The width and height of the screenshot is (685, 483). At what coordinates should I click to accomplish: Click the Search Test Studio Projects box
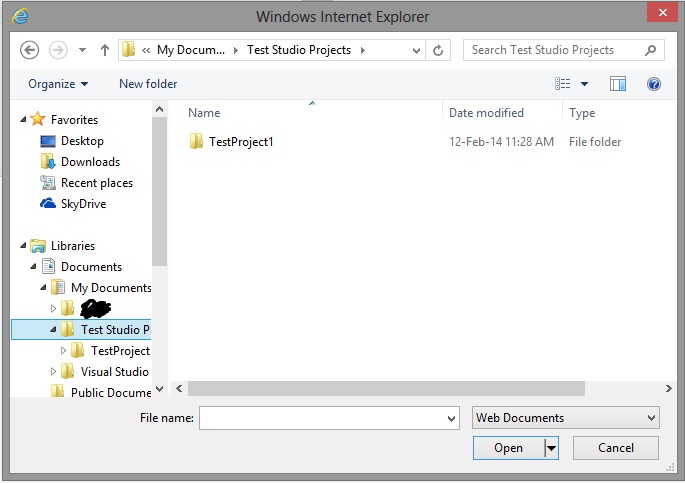(x=564, y=50)
